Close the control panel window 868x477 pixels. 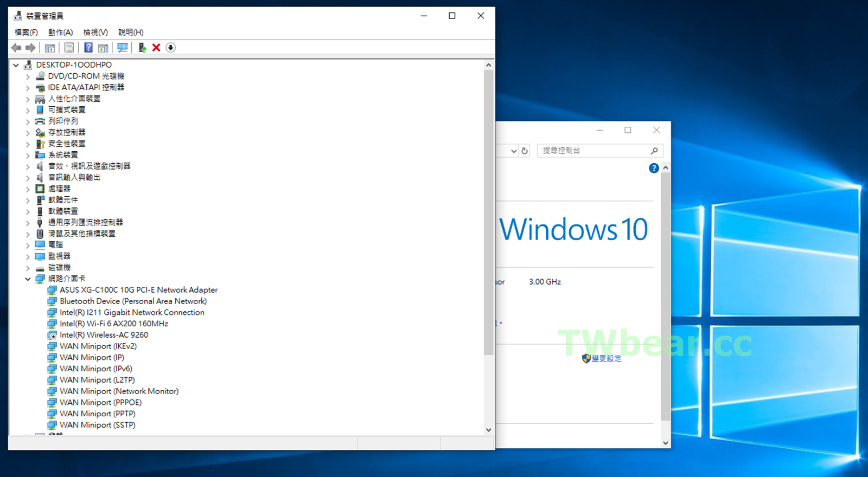656,130
